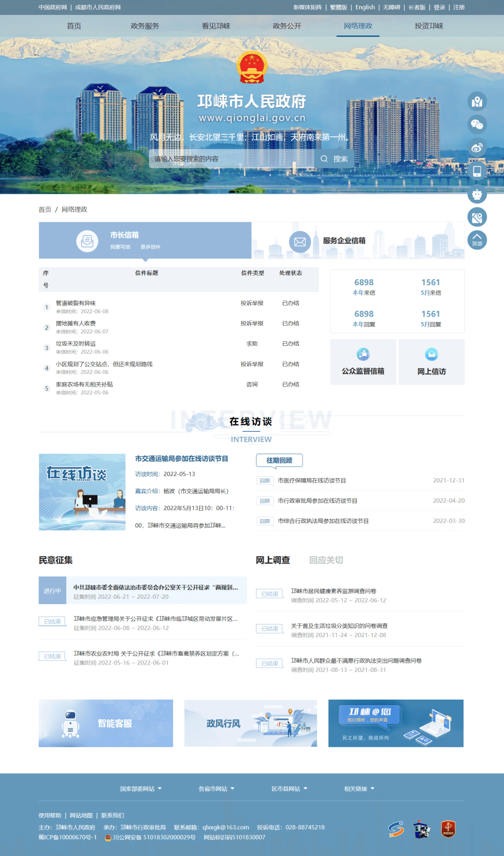The image size is (504, 856).
Task: Open the robot assistant sidebar icon
Action: (x=477, y=194)
